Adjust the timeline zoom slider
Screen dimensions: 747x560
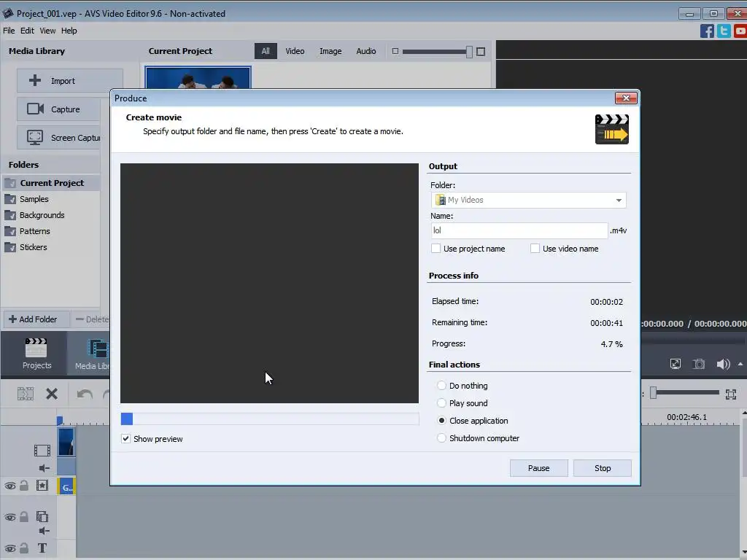tap(653, 393)
